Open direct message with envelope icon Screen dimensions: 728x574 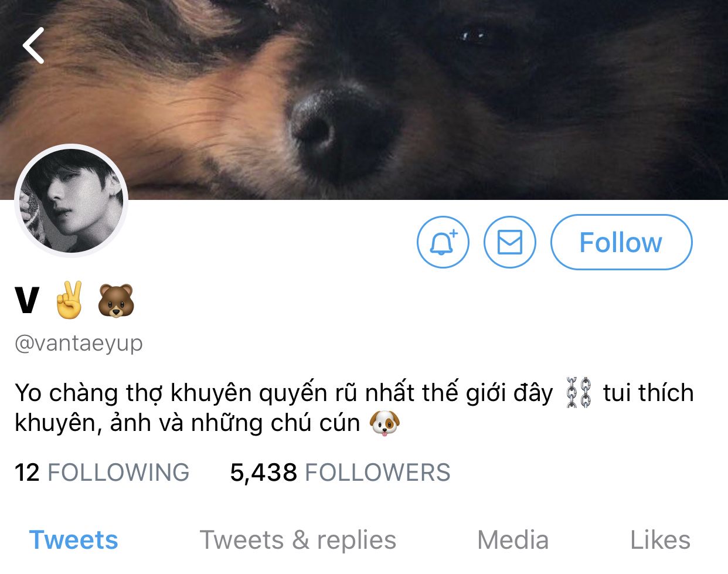pos(510,242)
